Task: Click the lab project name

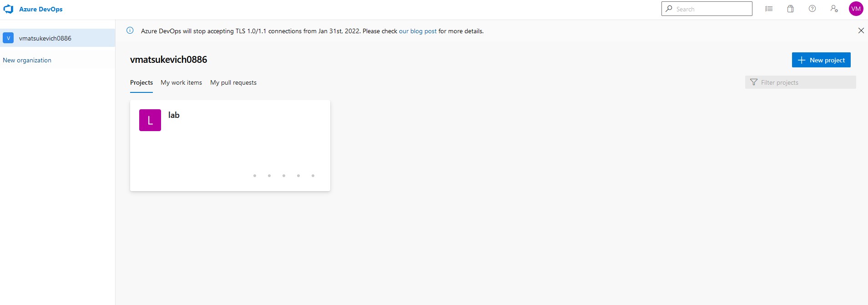Action: [174, 115]
